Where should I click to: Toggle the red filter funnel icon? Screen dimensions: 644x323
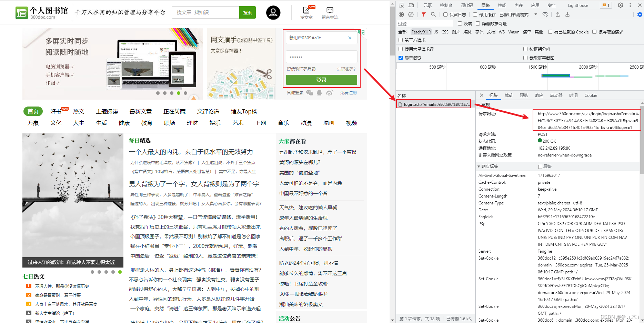[424, 14]
